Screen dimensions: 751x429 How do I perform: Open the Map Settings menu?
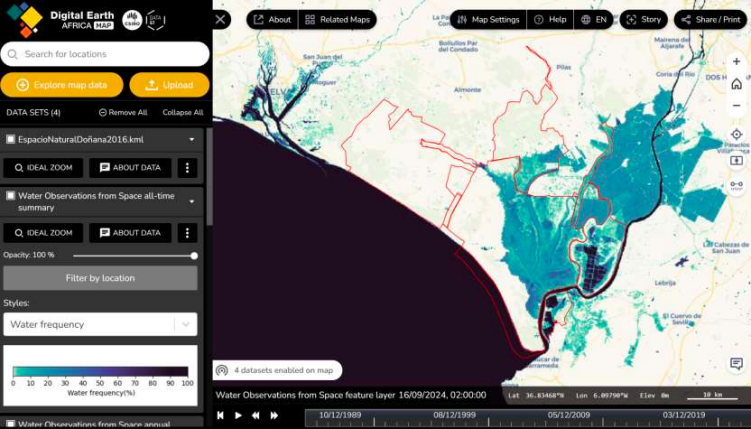(487, 19)
